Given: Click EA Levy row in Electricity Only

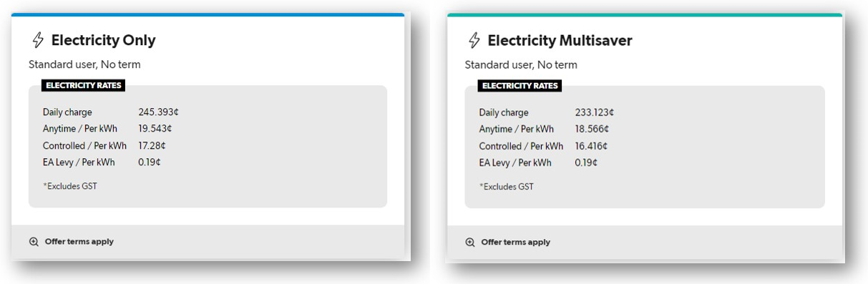Looking at the screenshot, I should (102, 162).
